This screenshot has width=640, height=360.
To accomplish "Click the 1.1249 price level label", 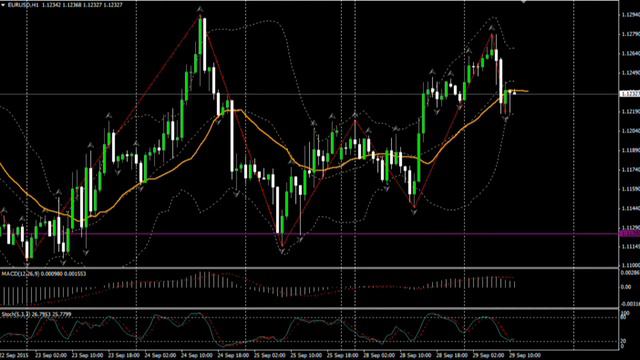I will pyautogui.click(x=631, y=73).
